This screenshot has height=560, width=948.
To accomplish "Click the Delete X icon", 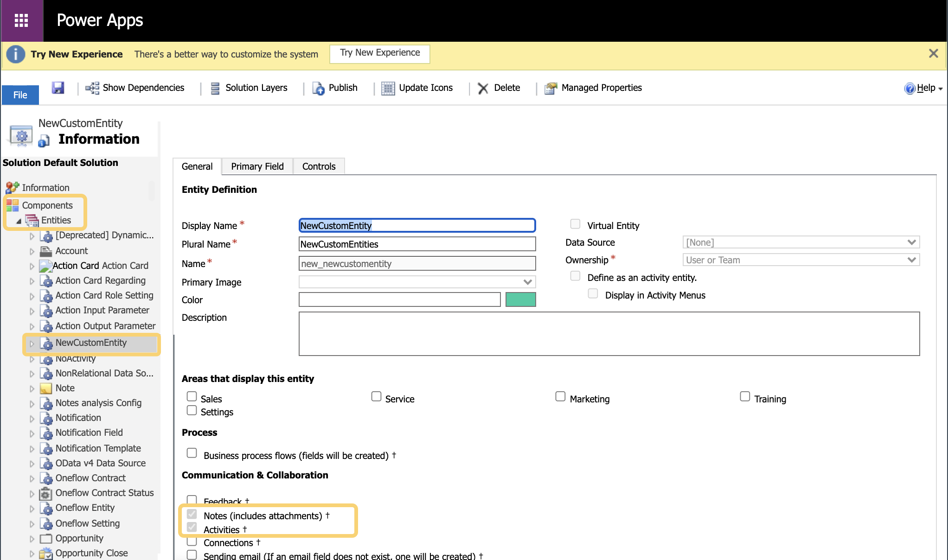I will tap(483, 88).
